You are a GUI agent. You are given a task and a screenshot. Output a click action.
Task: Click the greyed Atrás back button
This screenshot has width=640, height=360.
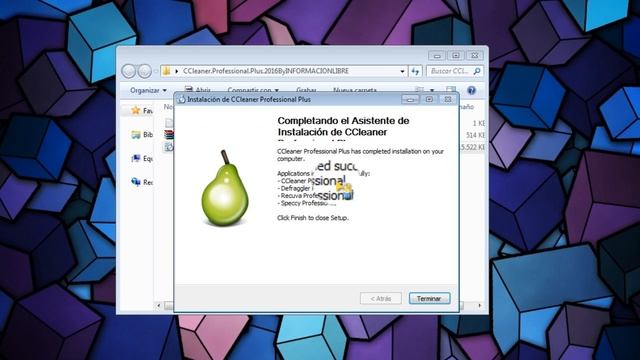pos(380,298)
